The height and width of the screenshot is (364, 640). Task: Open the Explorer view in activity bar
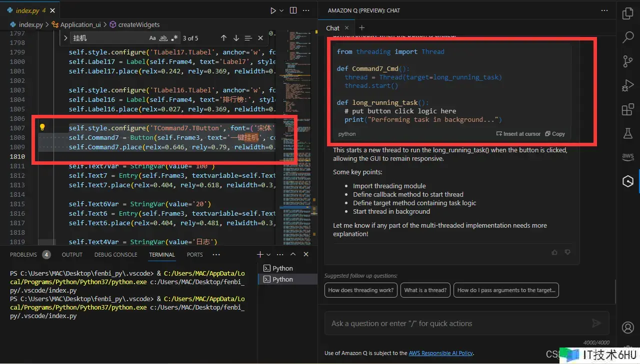(628, 13)
